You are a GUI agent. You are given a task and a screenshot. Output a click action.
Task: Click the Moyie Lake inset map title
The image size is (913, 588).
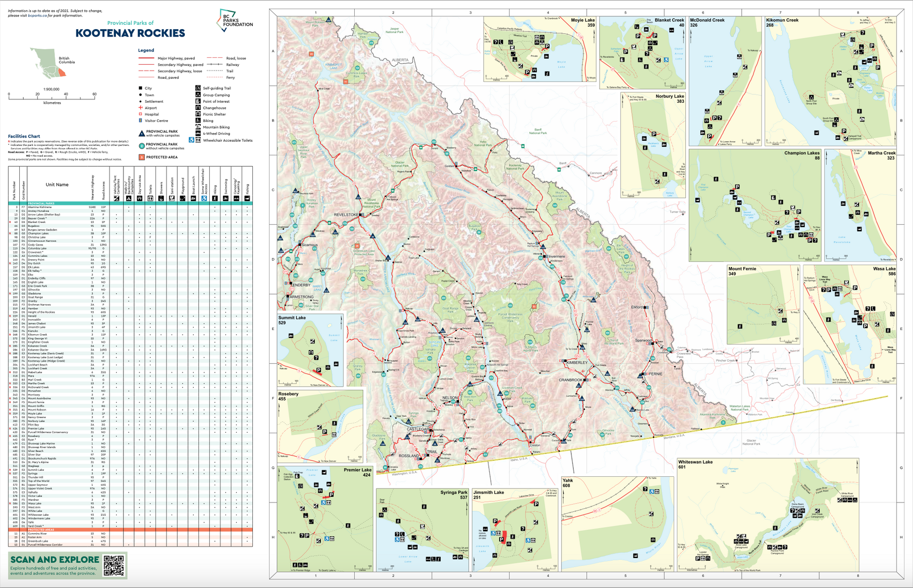tap(582, 20)
